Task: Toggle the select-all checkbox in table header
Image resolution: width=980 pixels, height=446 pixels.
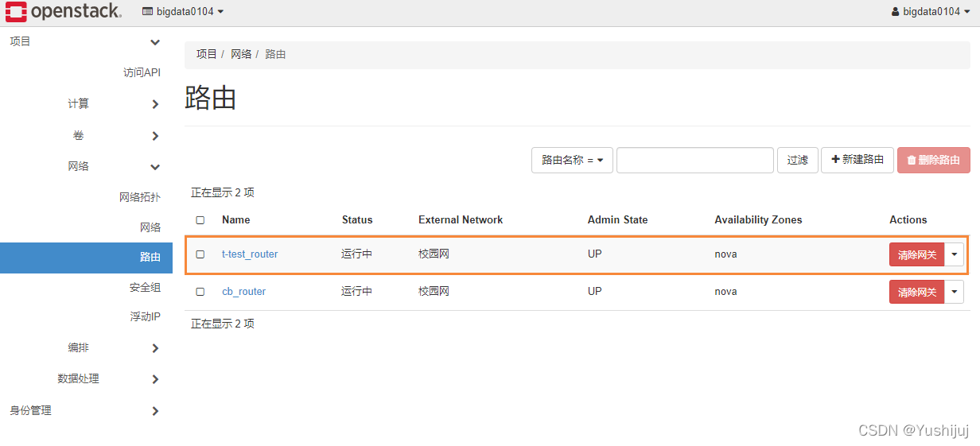Action: point(200,220)
